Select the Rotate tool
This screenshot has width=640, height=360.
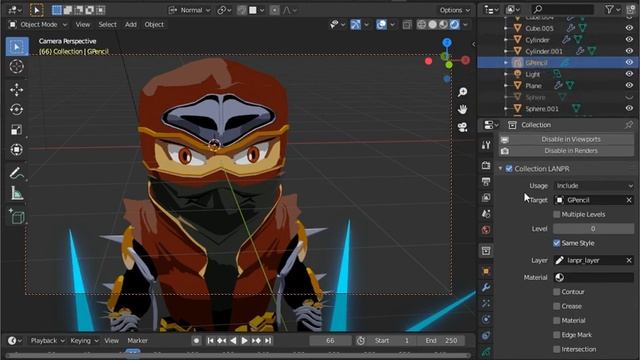click(17, 109)
